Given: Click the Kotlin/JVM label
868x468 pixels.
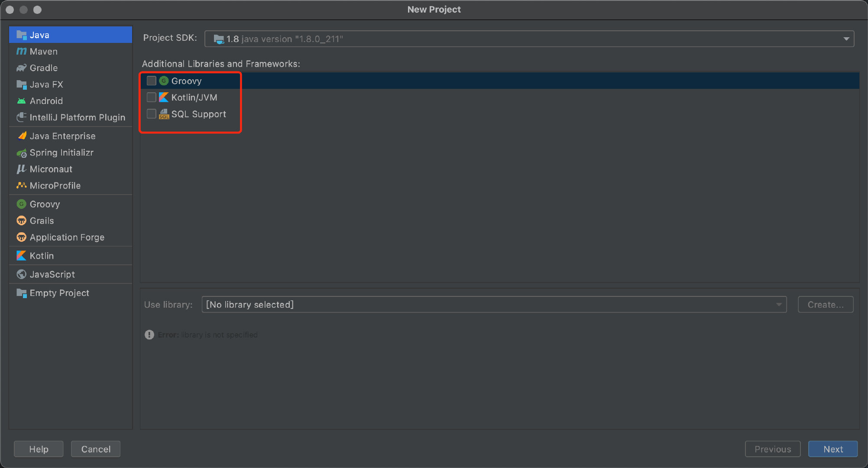Looking at the screenshot, I should coord(194,97).
